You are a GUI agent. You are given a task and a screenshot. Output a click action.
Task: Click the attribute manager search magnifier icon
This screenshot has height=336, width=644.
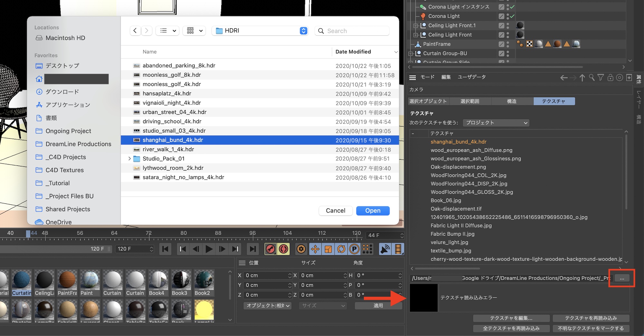click(x=592, y=78)
